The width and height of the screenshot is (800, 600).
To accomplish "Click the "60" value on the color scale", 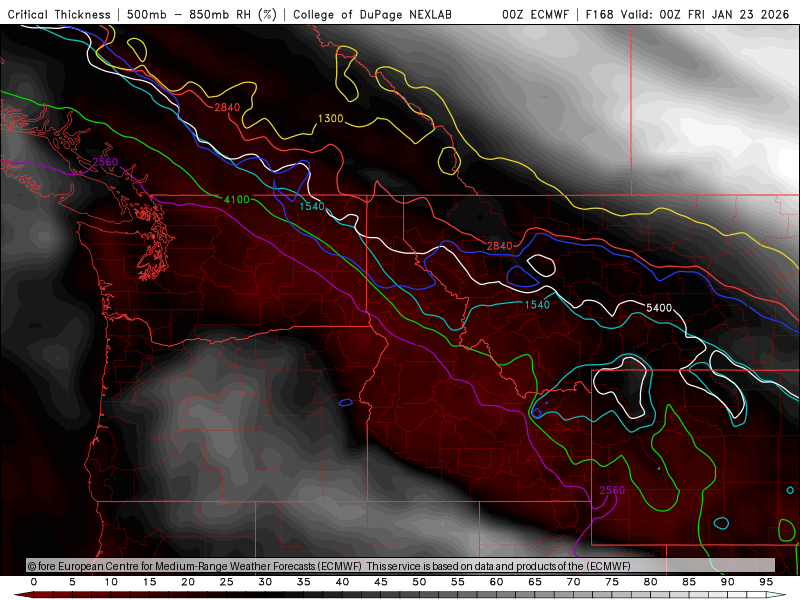I will (x=496, y=582).
